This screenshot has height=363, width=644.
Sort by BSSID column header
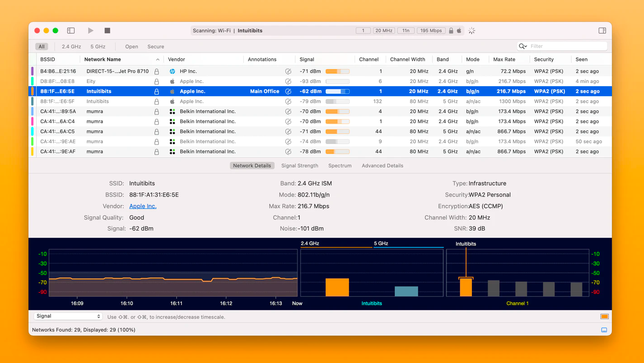click(x=47, y=59)
